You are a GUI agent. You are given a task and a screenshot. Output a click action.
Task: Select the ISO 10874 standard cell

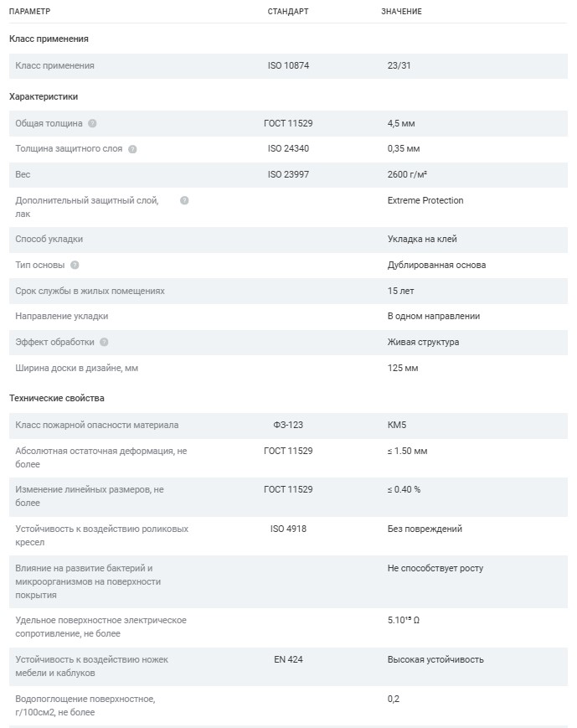(x=288, y=65)
